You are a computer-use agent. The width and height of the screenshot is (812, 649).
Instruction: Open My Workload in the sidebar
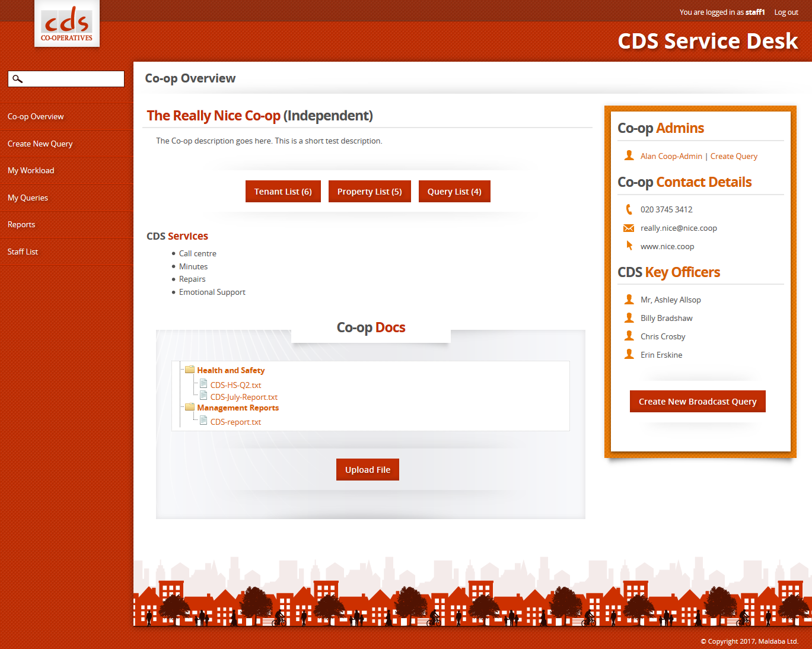tap(31, 170)
